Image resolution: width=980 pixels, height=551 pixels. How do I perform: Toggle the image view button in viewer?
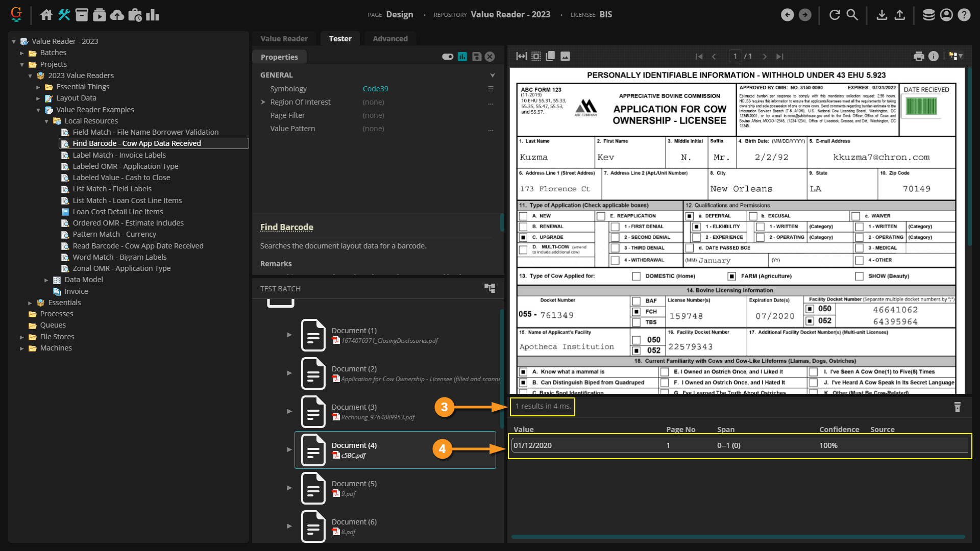point(565,56)
